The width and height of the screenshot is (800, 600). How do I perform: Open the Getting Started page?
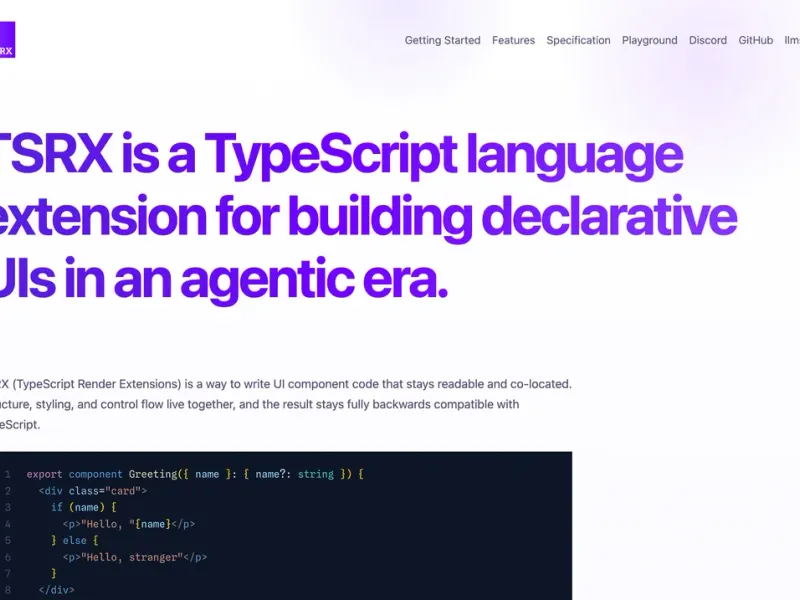coord(442,40)
